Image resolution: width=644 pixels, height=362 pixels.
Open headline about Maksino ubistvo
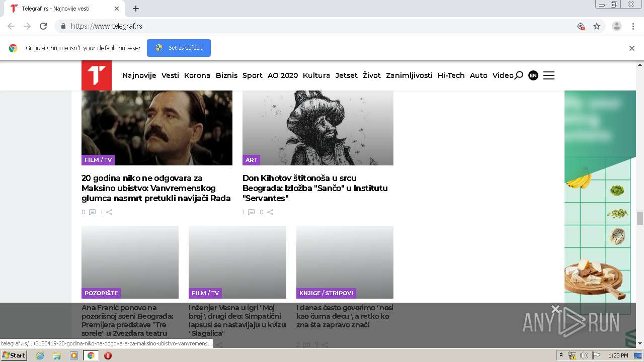[156, 188]
